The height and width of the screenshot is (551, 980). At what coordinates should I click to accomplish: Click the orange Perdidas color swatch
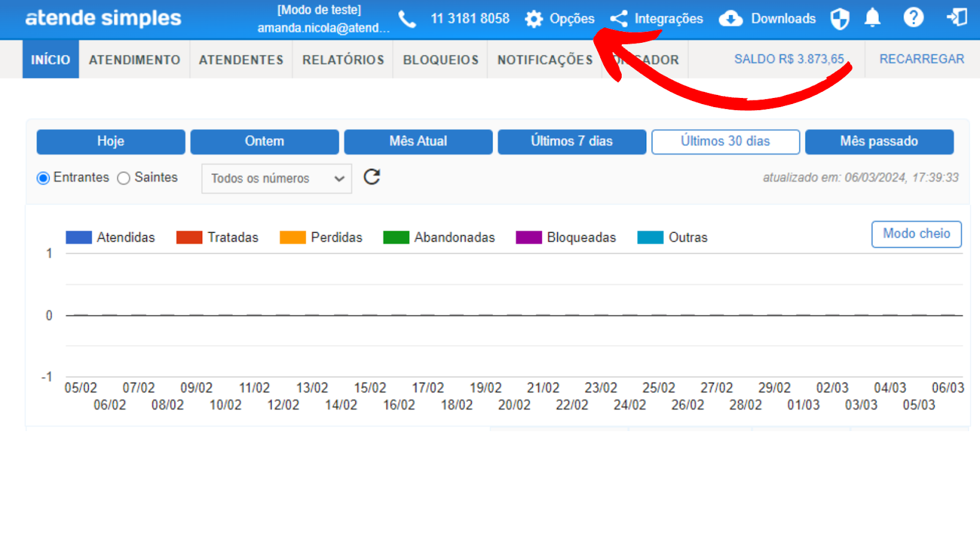tap(293, 238)
